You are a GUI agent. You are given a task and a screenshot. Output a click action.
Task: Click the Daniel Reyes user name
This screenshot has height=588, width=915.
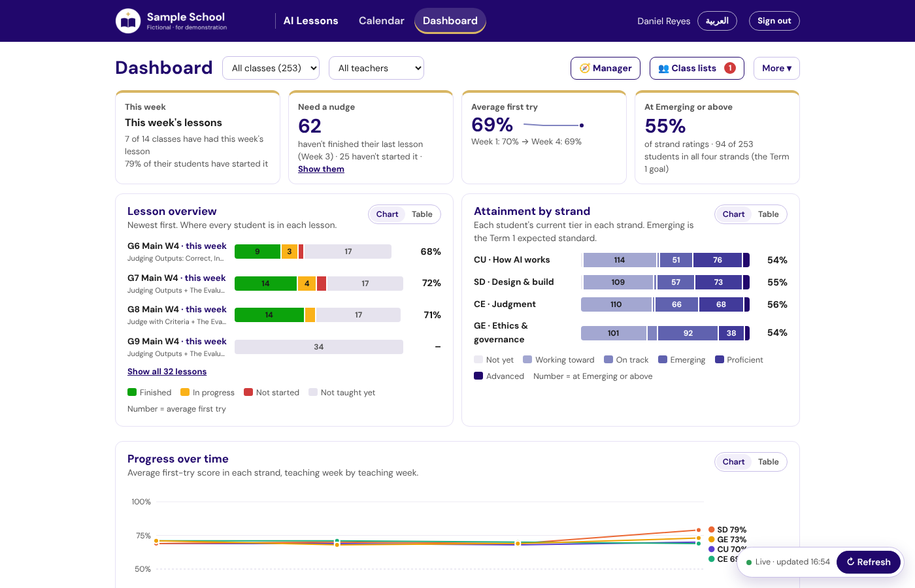tap(663, 21)
